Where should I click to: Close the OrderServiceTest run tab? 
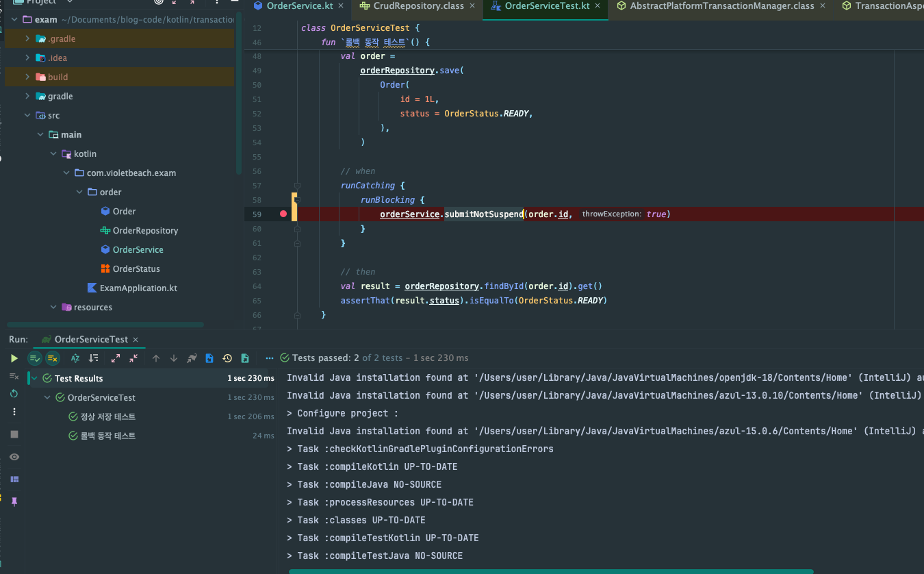pyautogui.click(x=136, y=340)
